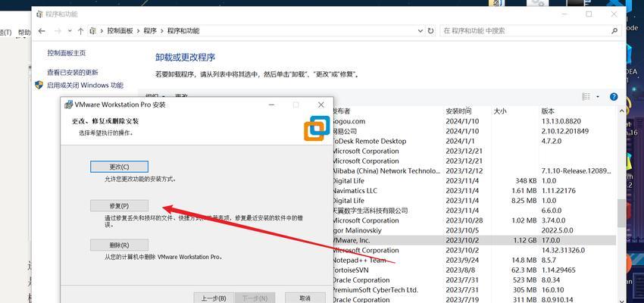This screenshot has width=644, height=303.
Task: Go back with the left arrow navigation icon
Action: pyautogui.click(x=42, y=31)
